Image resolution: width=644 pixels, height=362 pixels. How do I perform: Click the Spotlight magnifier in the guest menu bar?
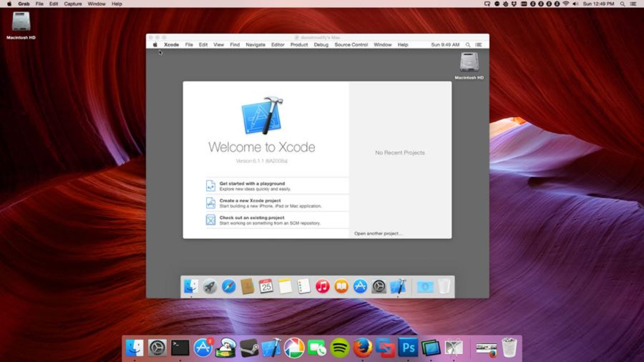(x=468, y=45)
